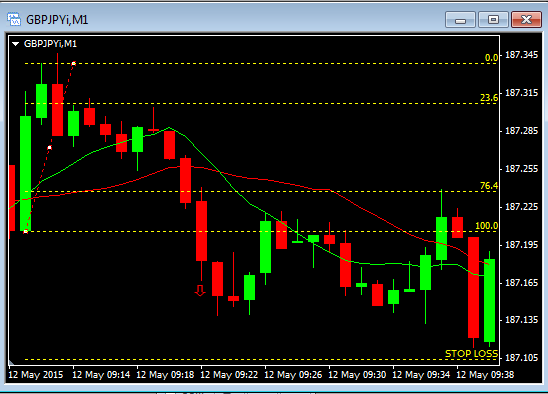Click the 76.4 Fibonacci level label
Image resolution: width=548 pixels, height=394 pixels.
pyautogui.click(x=489, y=186)
